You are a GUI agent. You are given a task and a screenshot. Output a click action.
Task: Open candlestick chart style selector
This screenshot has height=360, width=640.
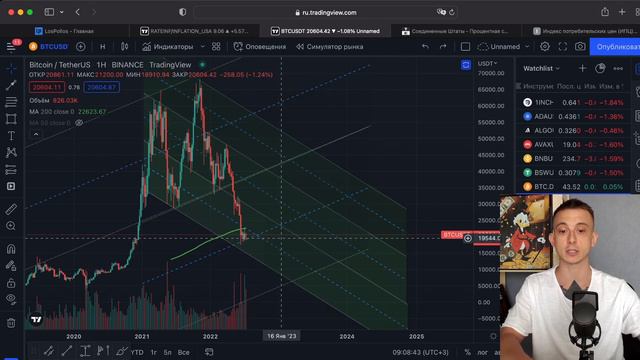point(124,47)
